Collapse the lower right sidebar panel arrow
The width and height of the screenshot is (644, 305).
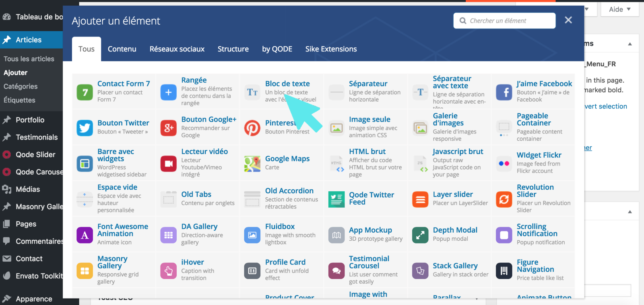[x=630, y=212]
